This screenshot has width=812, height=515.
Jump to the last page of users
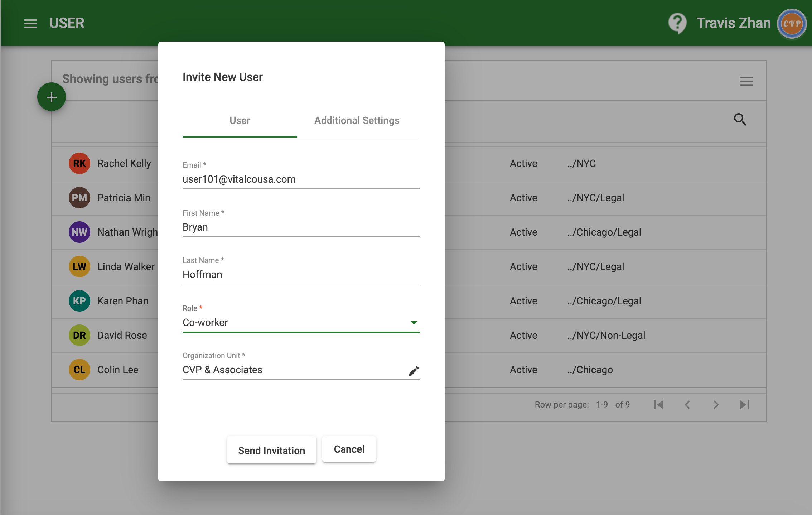click(x=744, y=405)
